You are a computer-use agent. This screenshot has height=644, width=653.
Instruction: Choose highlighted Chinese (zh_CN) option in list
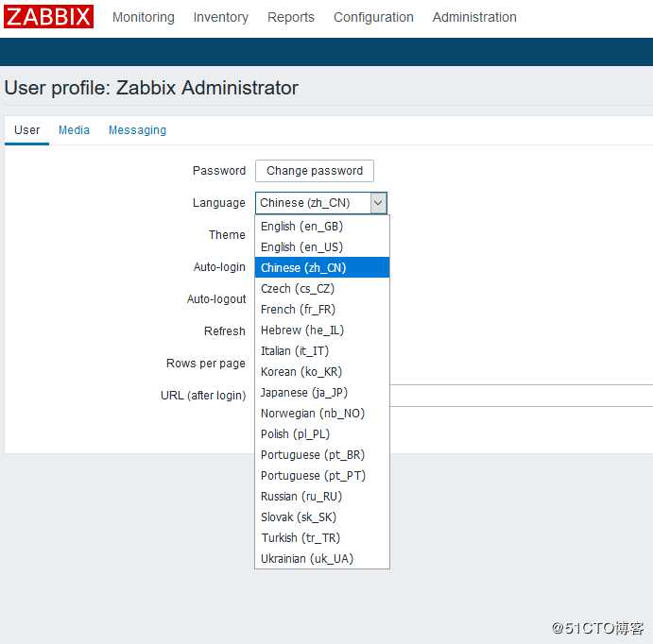pos(322,267)
